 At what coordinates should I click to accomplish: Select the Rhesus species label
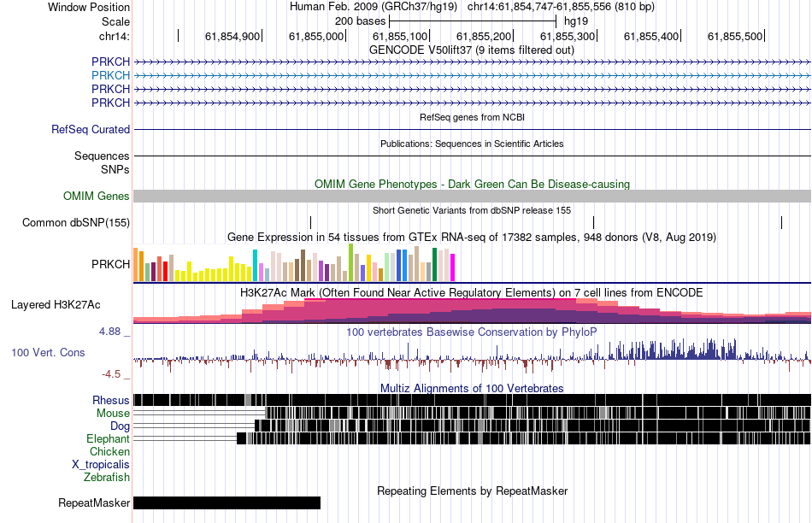click(x=111, y=400)
